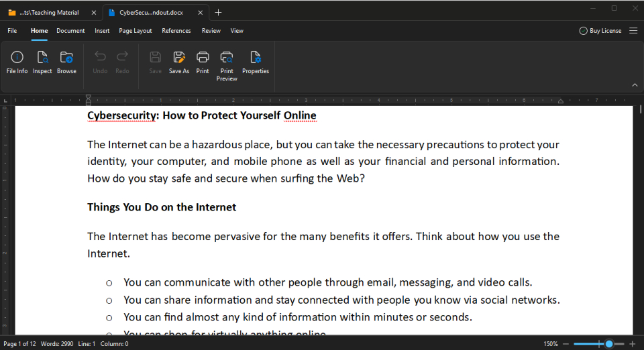Open the File Info panel
Image resolution: width=644 pixels, height=350 pixels.
click(x=17, y=62)
